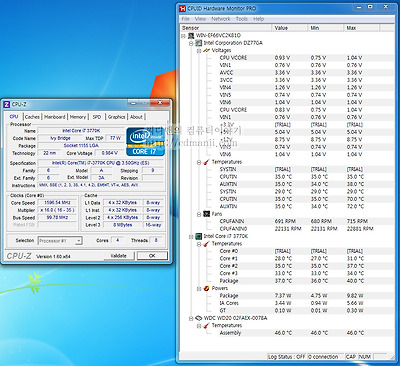Collapse the Powers group expander
400x366 pixels.
coord(199,289)
